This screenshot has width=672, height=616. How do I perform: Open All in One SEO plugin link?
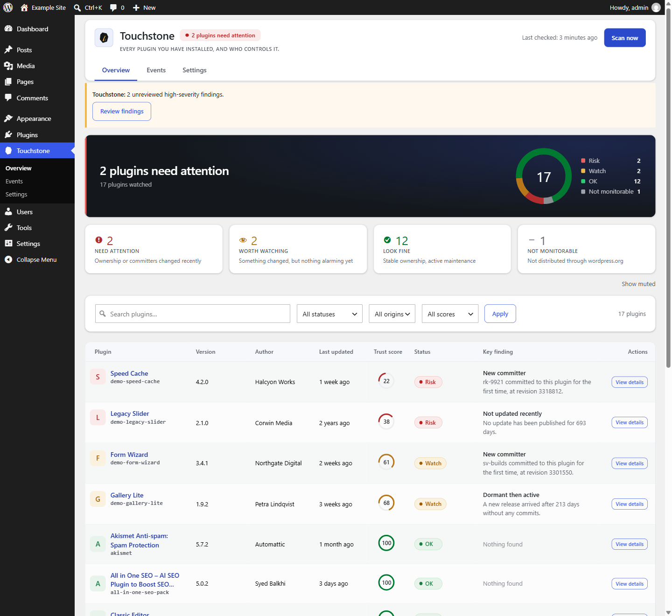pyautogui.click(x=145, y=580)
